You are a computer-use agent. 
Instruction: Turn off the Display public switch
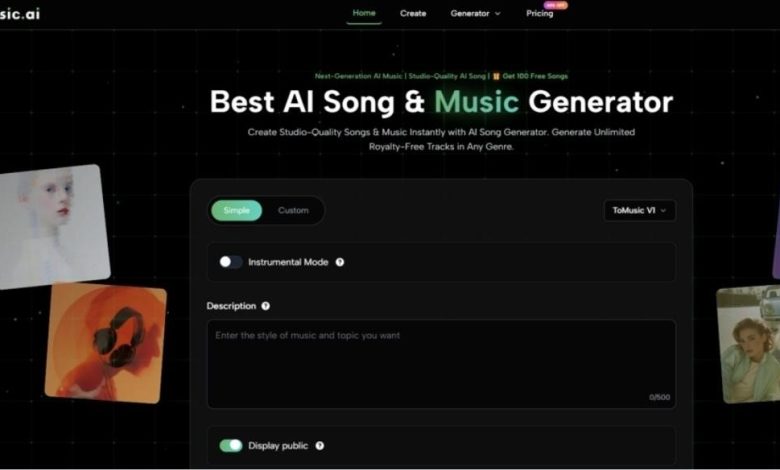point(231,446)
